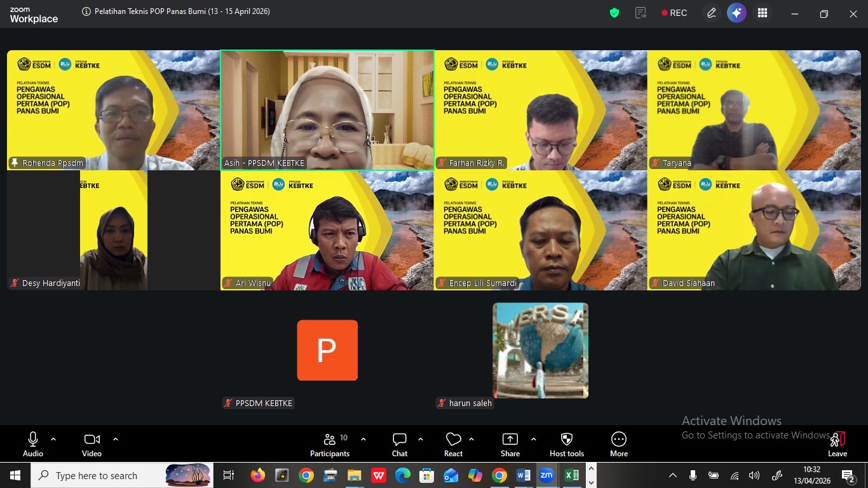Click the annotate pencil icon

click(712, 13)
